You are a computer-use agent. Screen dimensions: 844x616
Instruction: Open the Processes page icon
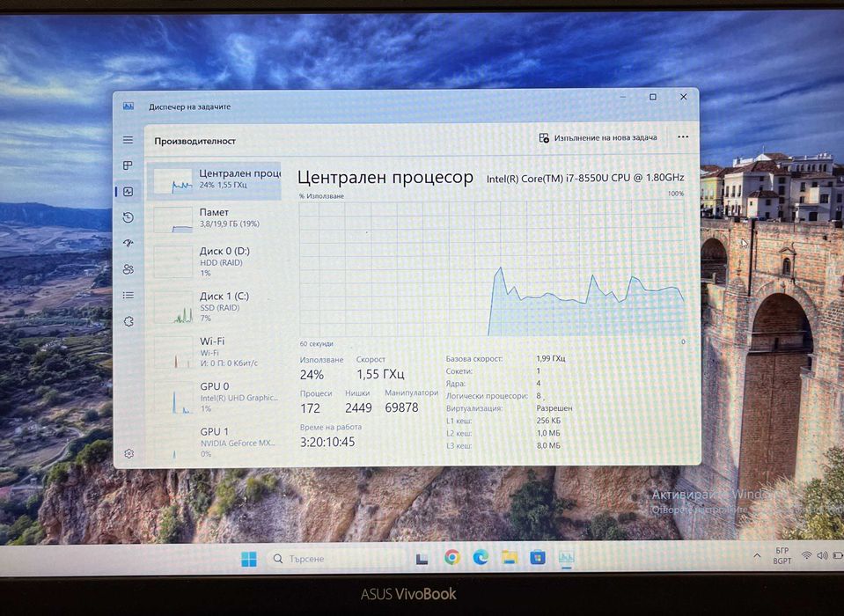128,165
